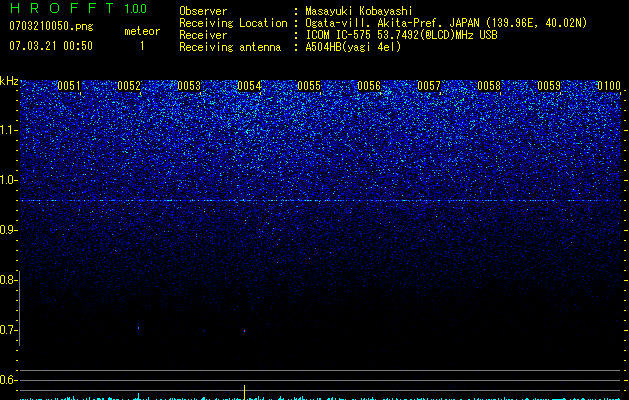
Task: Click the 0057 time marker
Action: 429,86
